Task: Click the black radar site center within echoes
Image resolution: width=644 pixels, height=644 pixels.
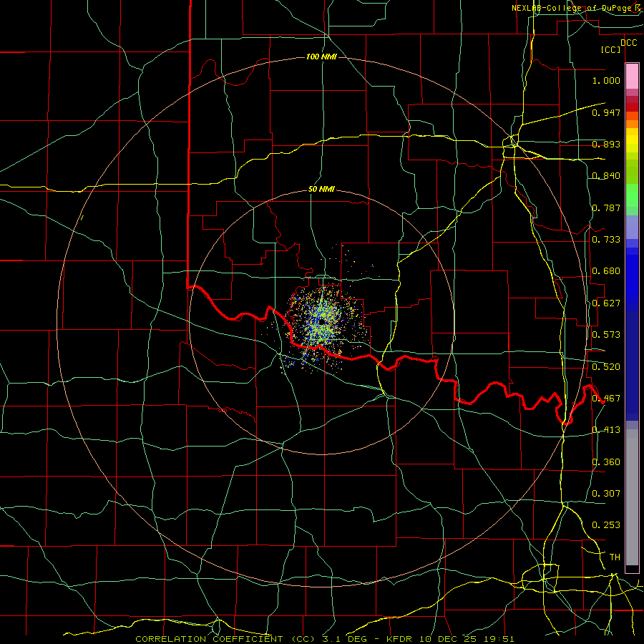Action: pos(323,323)
